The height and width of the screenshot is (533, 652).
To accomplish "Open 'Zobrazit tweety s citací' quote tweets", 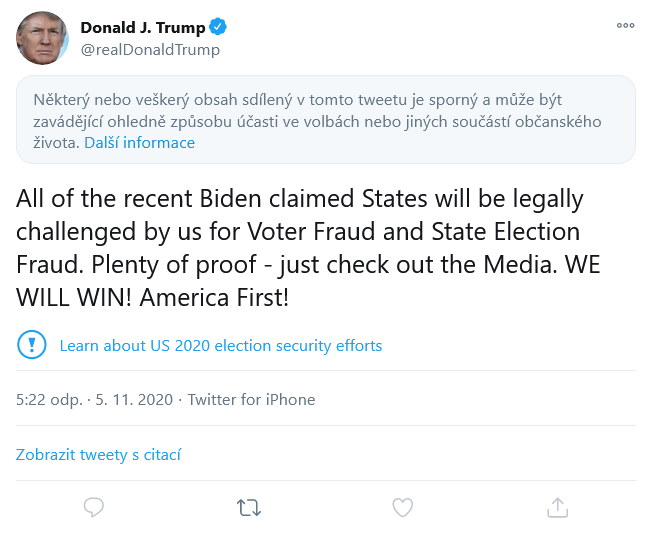I will click(x=98, y=455).
